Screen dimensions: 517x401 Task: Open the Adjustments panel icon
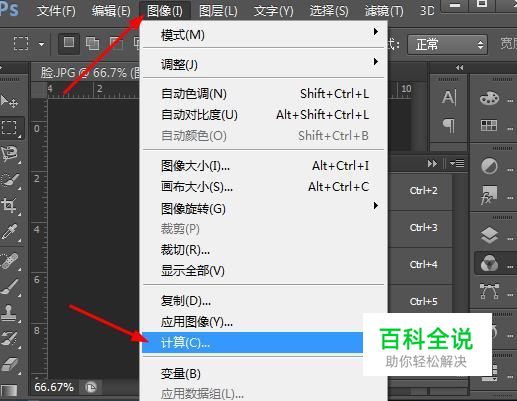tap(489, 166)
